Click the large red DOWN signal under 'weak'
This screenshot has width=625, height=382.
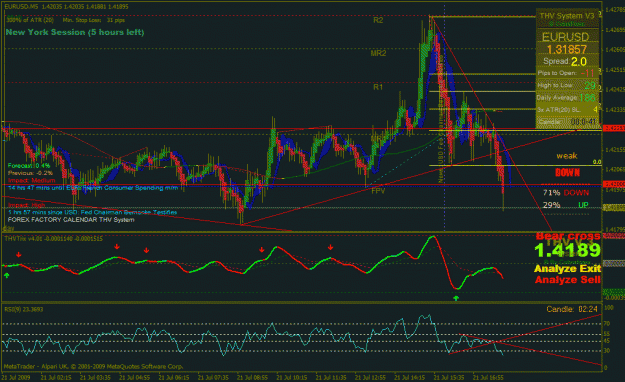click(x=567, y=173)
